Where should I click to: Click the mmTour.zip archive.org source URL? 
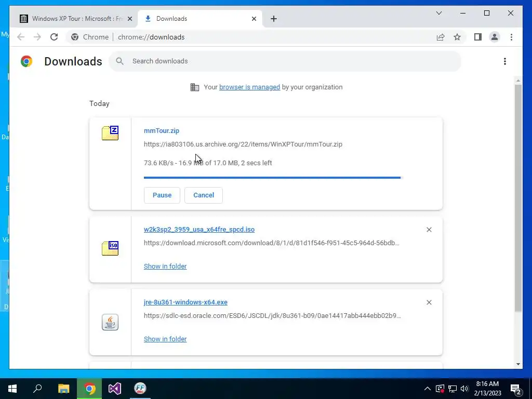coord(243,144)
